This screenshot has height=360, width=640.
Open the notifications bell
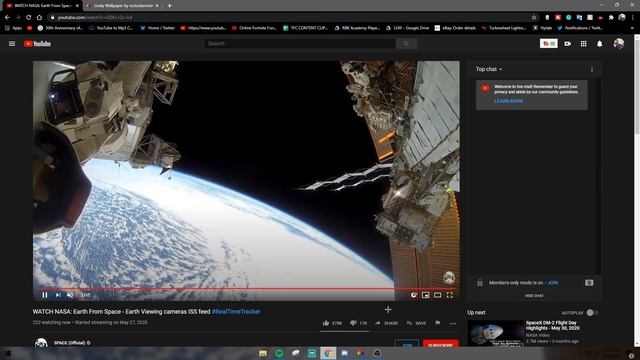coord(600,44)
